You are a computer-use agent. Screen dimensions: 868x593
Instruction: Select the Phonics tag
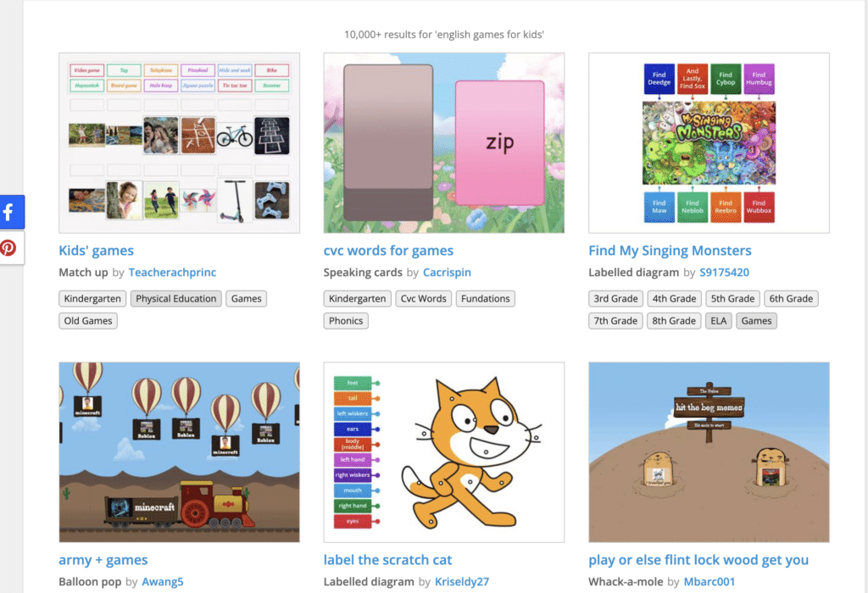pos(346,320)
